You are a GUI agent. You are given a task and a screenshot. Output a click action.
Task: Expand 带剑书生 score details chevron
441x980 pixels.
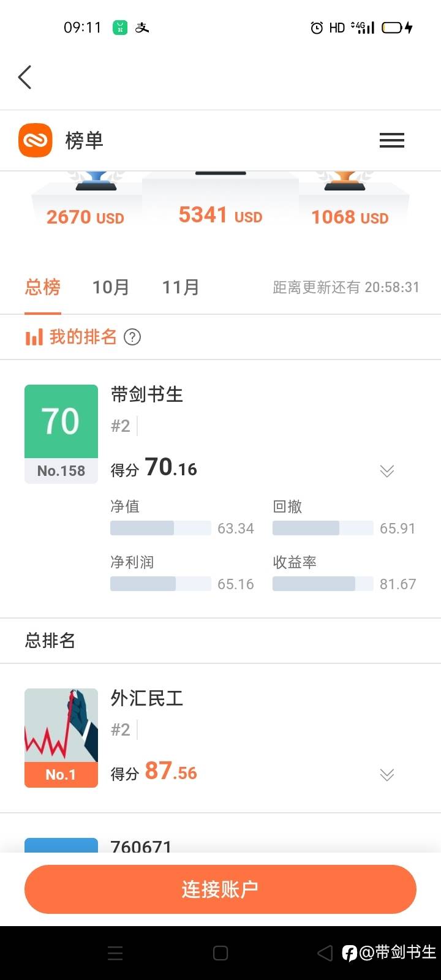coord(387,470)
